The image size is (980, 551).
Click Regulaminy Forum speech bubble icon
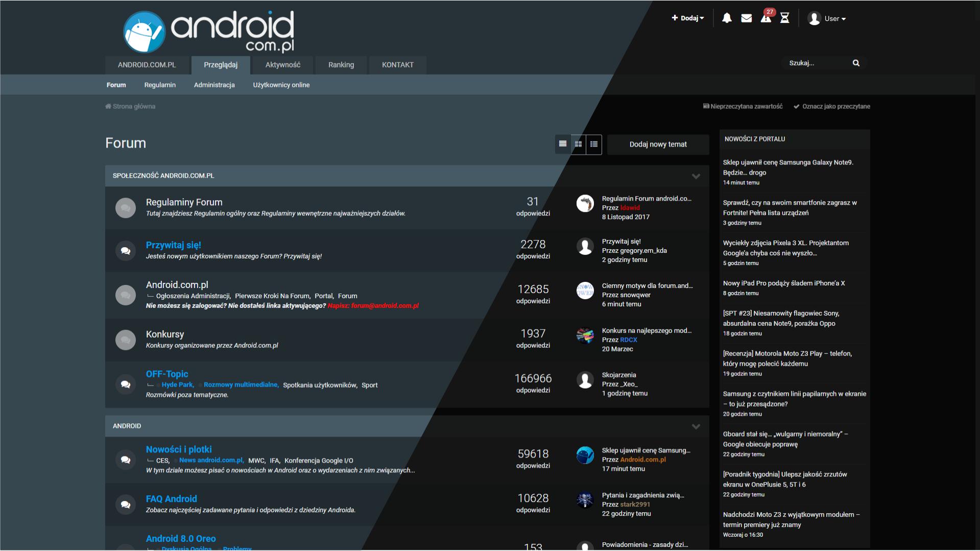[x=126, y=208]
